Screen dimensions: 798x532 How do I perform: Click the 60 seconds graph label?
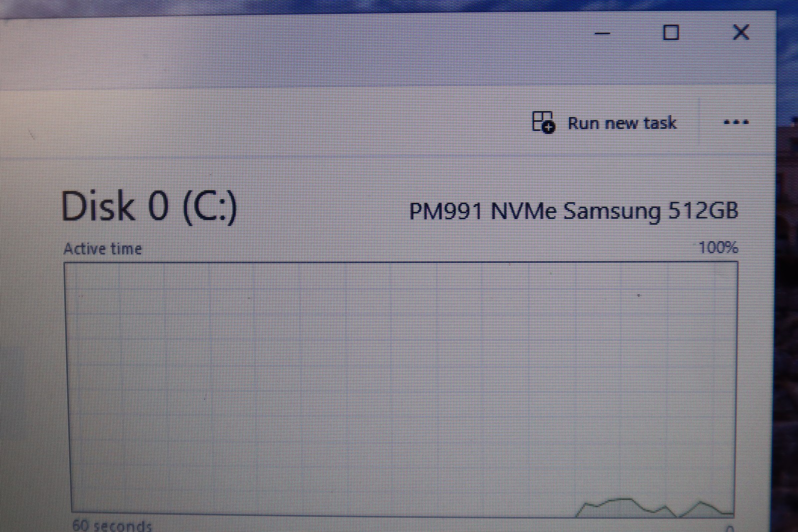coord(112,525)
